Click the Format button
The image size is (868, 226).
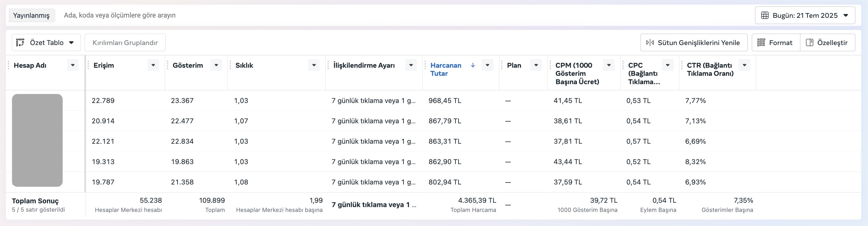776,43
